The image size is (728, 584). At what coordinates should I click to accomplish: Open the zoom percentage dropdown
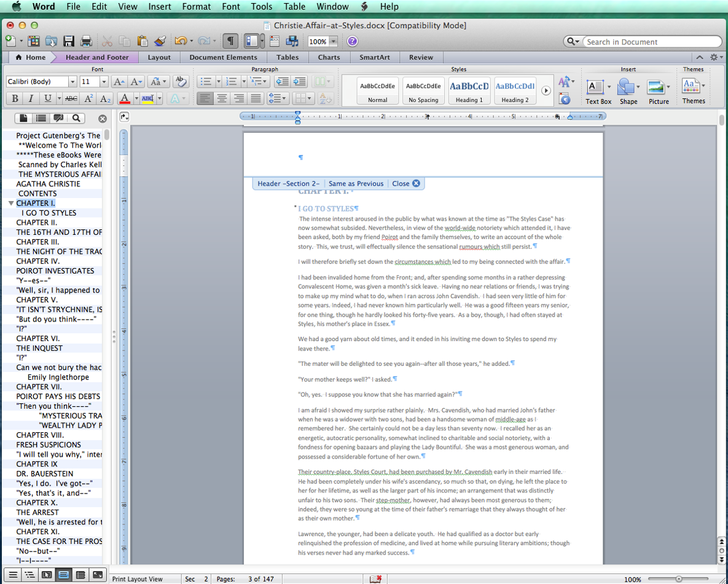point(333,42)
